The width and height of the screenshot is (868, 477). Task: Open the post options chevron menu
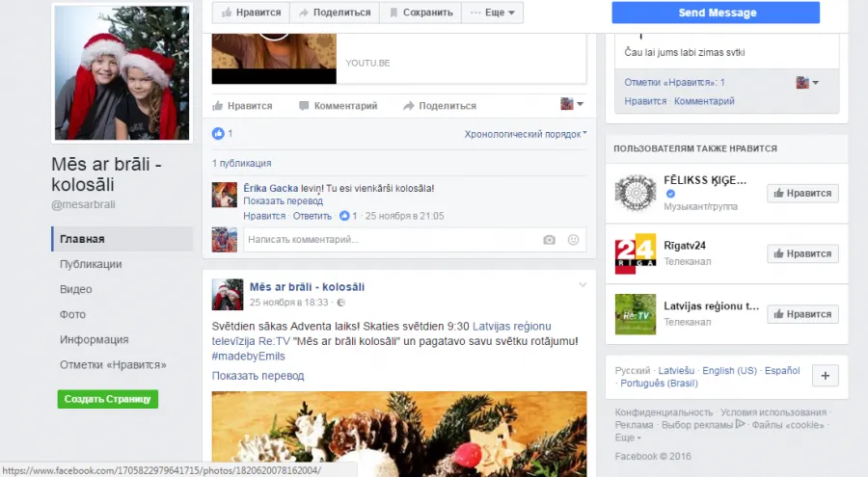[x=583, y=284]
